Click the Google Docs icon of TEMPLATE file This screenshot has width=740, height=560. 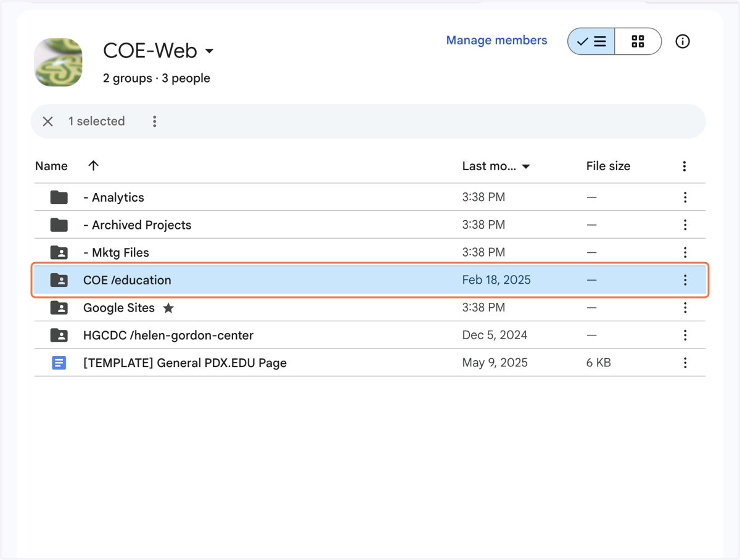pyautogui.click(x=59, y=363)
